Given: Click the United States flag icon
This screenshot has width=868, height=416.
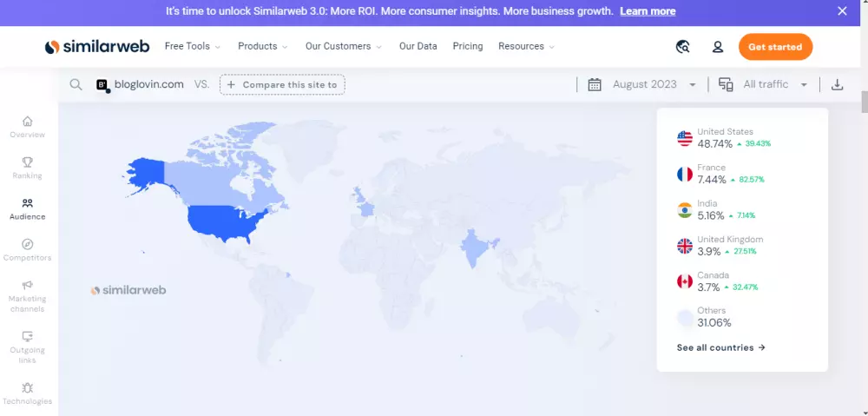Looking at the screenshot, I should pyautogui.click(x=685, y=138).
